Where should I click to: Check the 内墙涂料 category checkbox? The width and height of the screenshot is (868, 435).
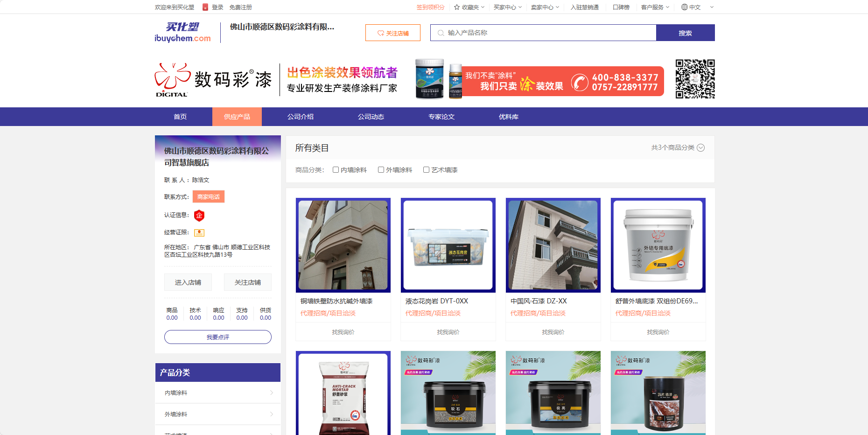pyautogui.click(x=336, y=170)
